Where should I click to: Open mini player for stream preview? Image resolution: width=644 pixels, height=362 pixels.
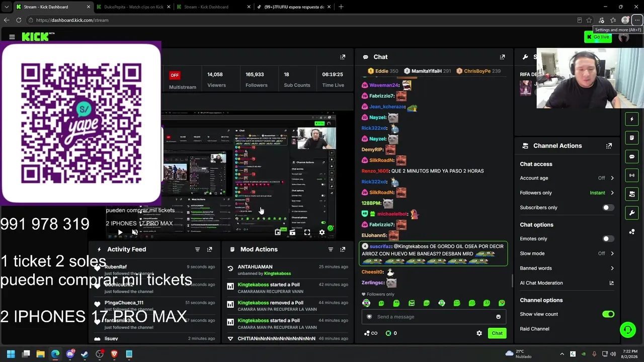coord(278,232)
